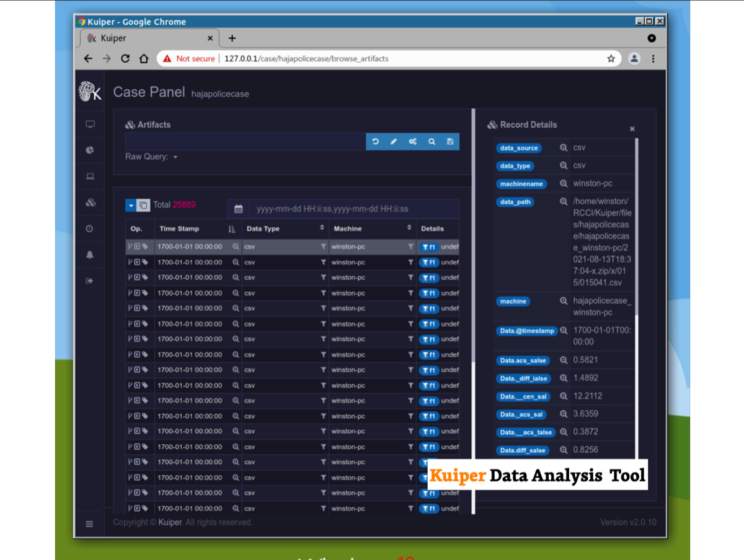The width and height of the screenshot is (744, 560).
Task: Select the Kuiper browser tab
Action: pyautogui.click(x=149, y=38)
